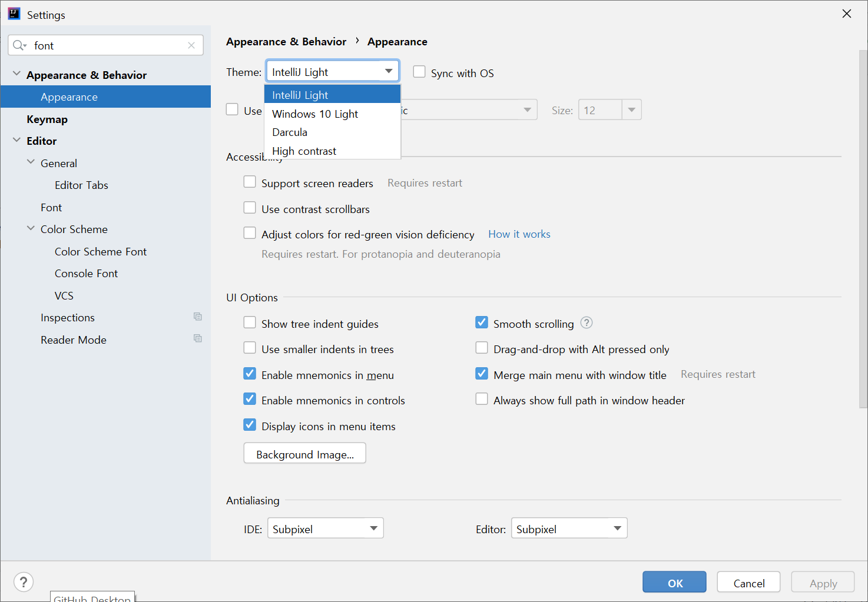
Task: Open Console Font settings
Action: coord(86,273)
